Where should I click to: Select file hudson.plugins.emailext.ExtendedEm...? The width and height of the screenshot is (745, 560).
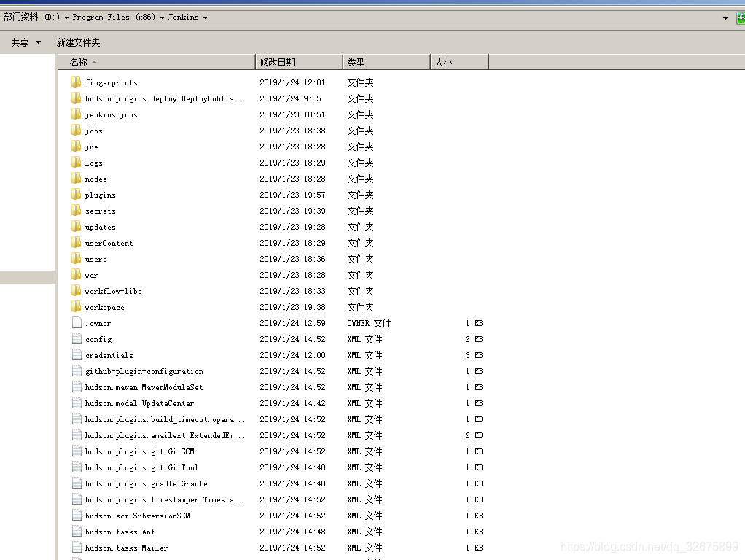[165, 435]
